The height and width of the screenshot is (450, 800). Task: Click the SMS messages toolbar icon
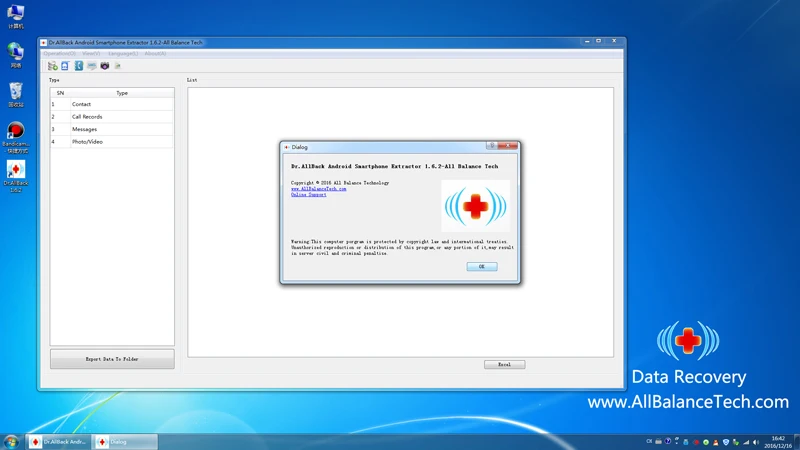click(92, 66)
